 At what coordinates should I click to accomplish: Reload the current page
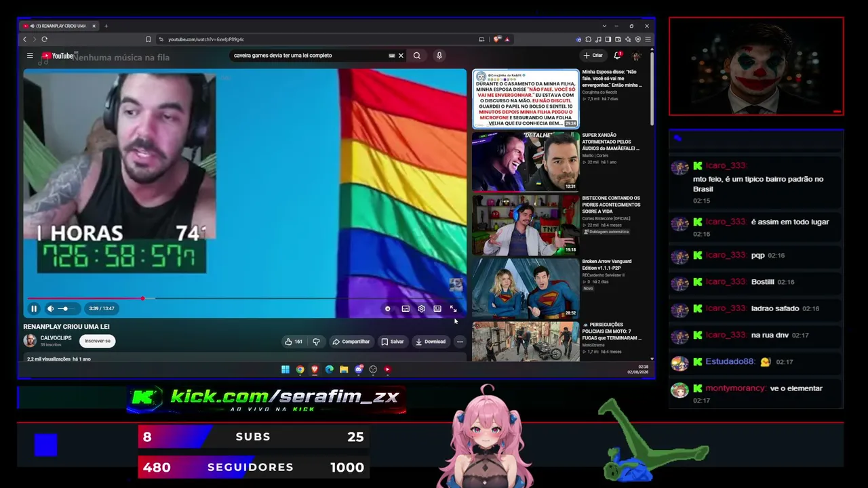[x=45, y=39]
